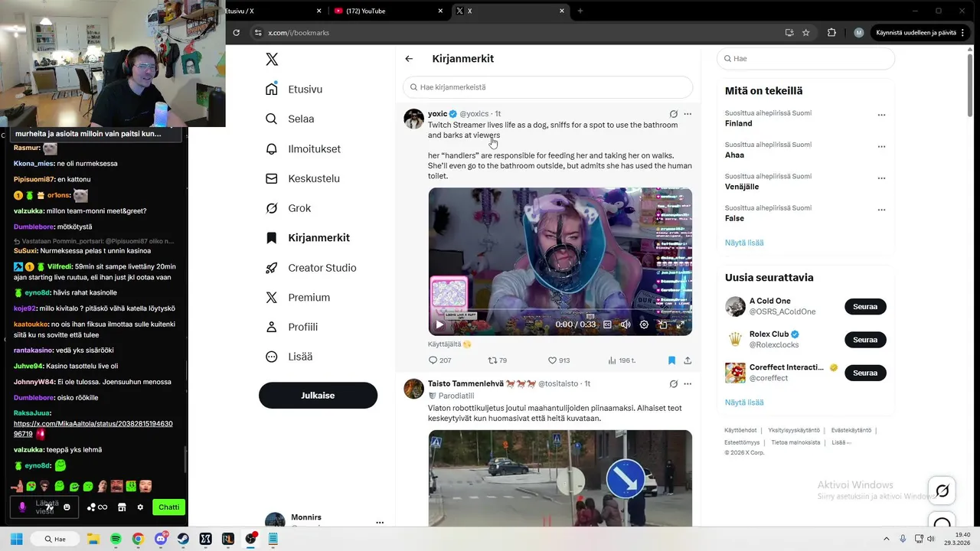Click the Hae kirjanmerkeistä search field

click(x=548, y=87)
